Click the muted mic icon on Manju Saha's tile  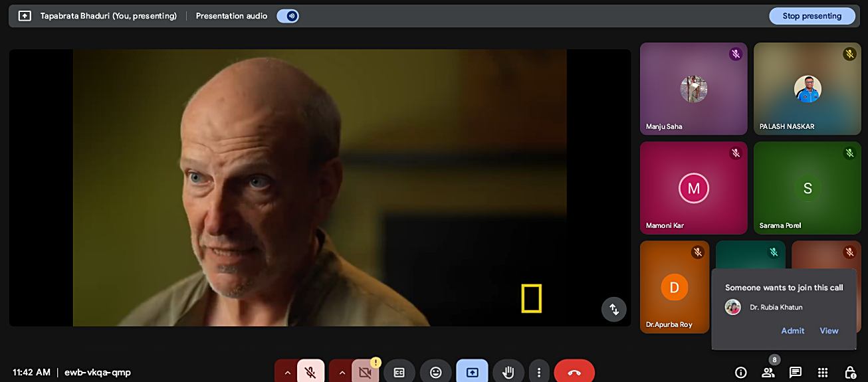(x=735, y=54)
